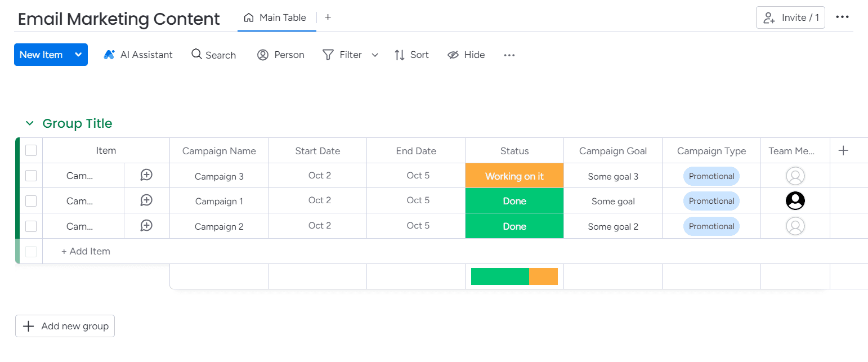Open the conversation bubble for Campaign 1 row
868x362 pixels.
(146, 200)
